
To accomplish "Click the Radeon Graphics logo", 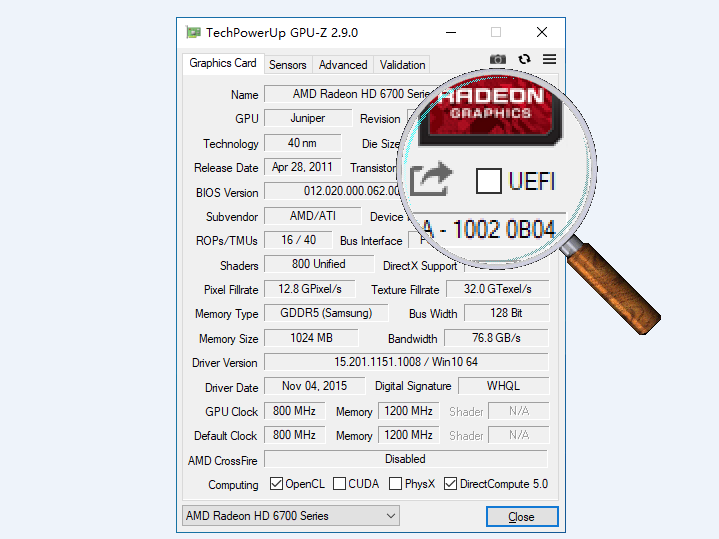I will (x=491, y=112).
